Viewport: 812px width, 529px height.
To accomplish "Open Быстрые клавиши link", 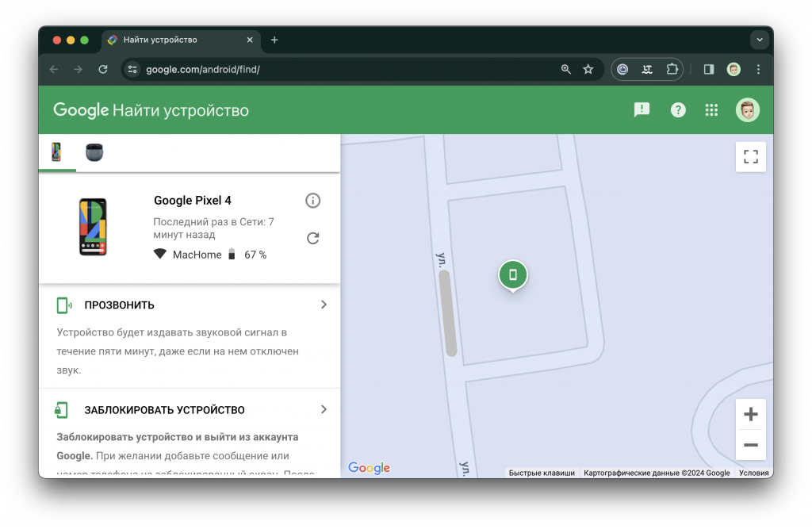I will pyautogui.click(x=541, y=472).
